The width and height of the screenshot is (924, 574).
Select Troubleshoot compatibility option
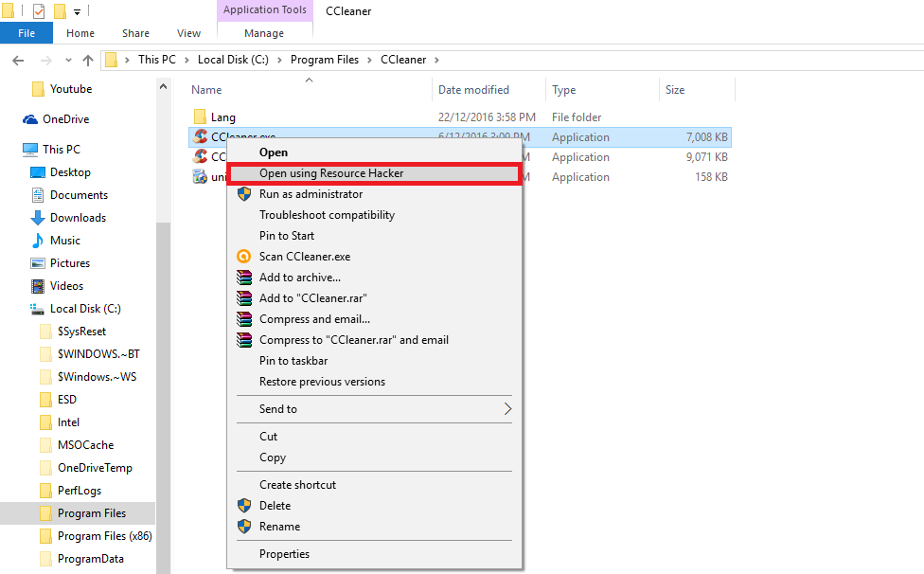tap(374, 215)
